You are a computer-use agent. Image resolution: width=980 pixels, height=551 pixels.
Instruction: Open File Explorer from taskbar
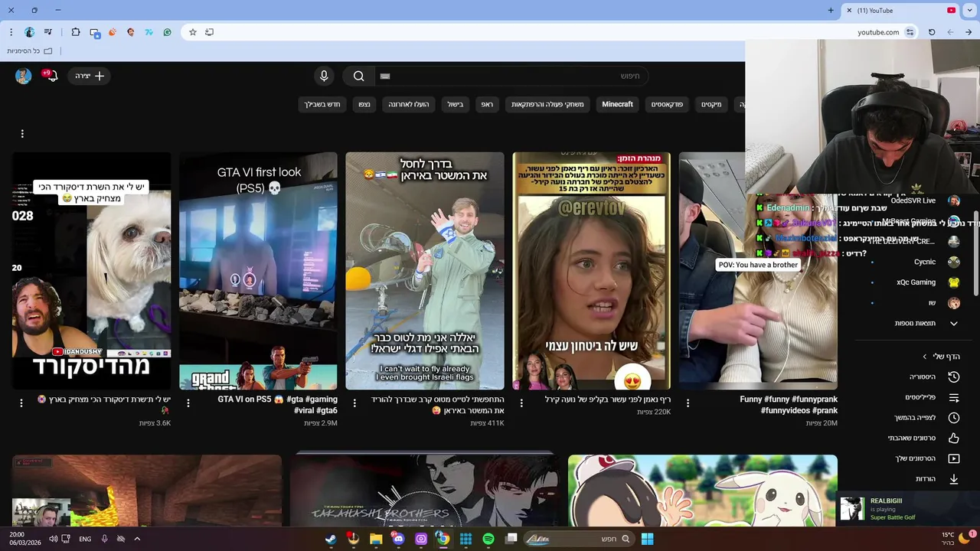[x=376, y=539]
